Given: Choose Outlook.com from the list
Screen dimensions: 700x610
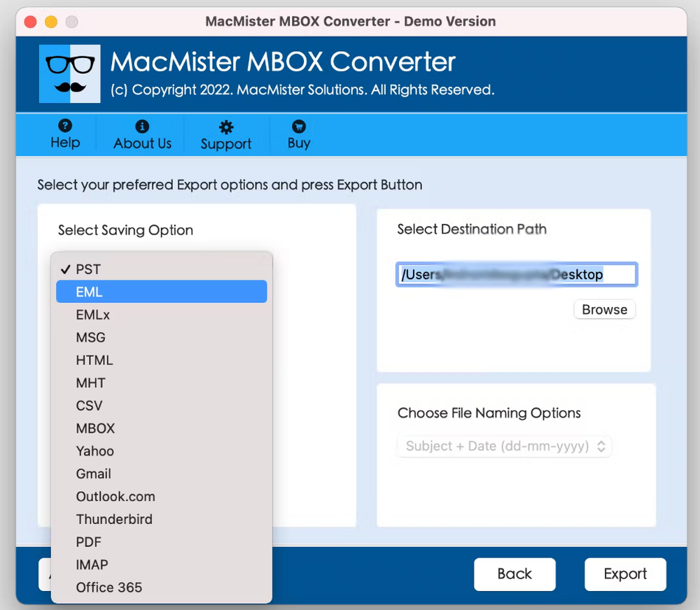Looking at the screenshot, I should click(x=162, y=497).
